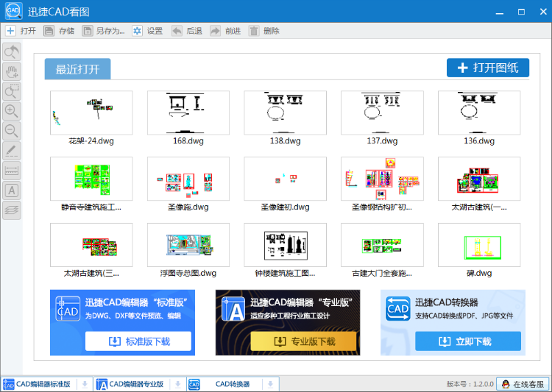The height and width of the screenshot is (392, 552).
Task: Open the 136.dwg thumbnail
Action: click(479, 113)
